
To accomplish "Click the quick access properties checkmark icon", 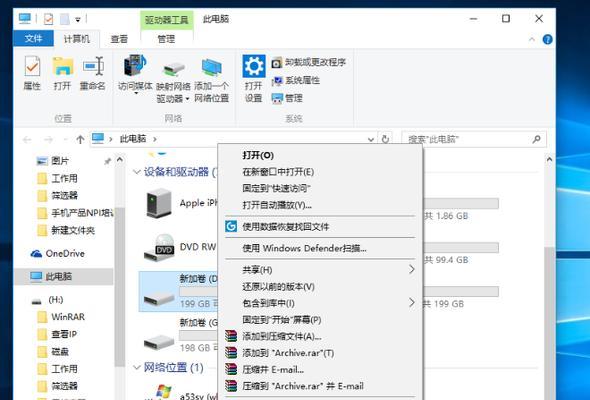I will tap(49, 19).
